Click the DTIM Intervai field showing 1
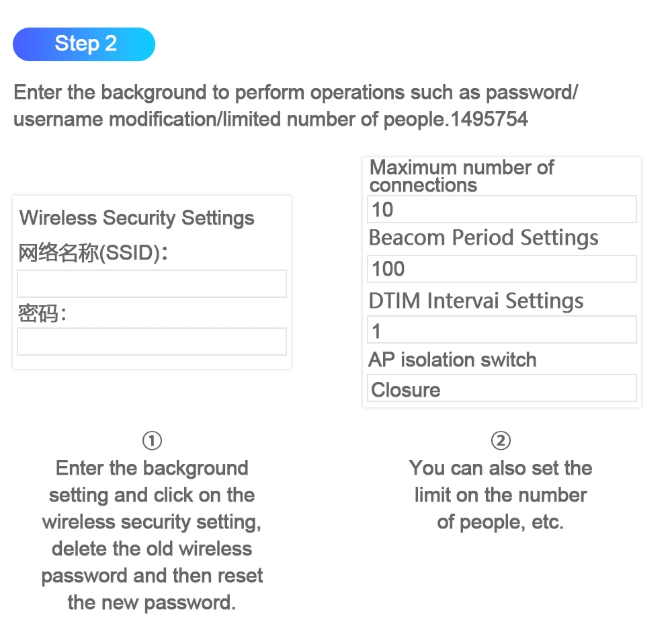This screenshot has height=634, width=672. point(502,330)
